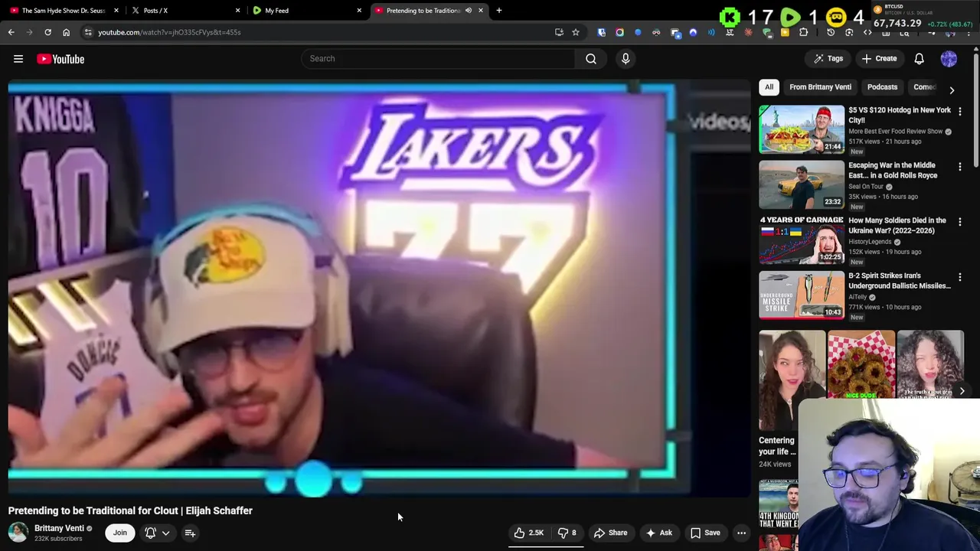Image resolution: width=980 pixels, height=551 pixels.
Task: Open the browser extensions puzzle menu
Action: click(803, 32)
